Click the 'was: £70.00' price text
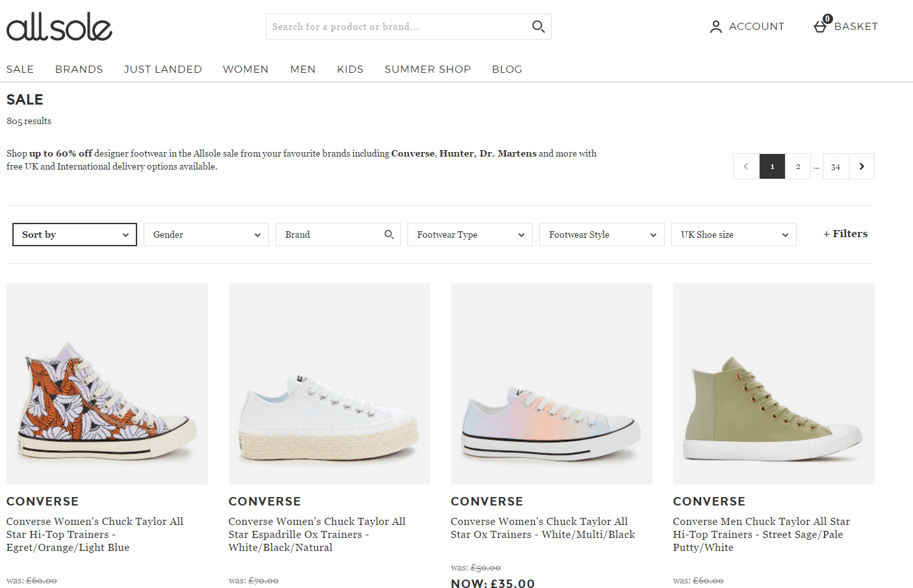The width and height of the screenshot is (913, 588). tap(253, 581)
